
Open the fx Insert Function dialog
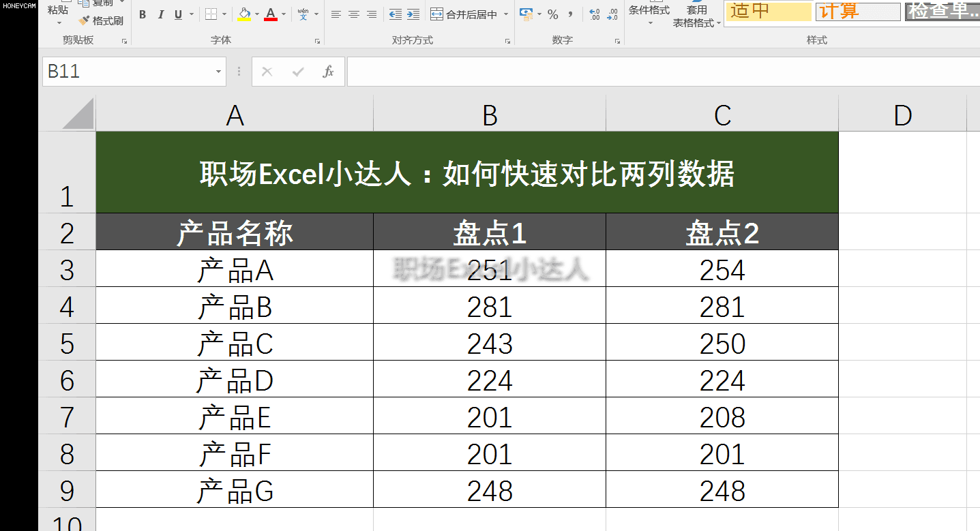(328, 72)
